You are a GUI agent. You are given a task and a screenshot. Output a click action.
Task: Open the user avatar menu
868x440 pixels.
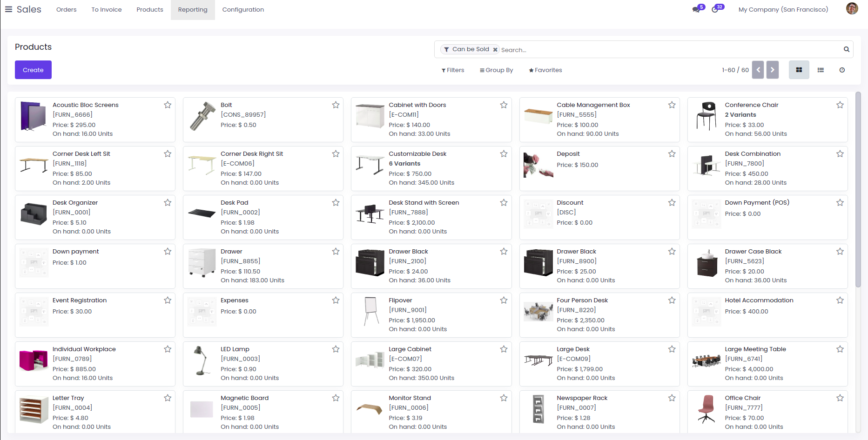[852, 9]
